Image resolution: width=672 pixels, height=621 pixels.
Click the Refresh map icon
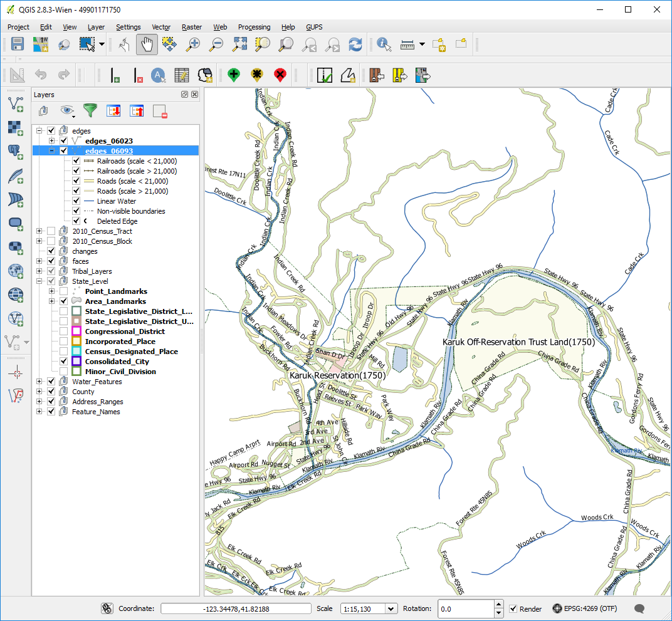[x=355, y=44]
